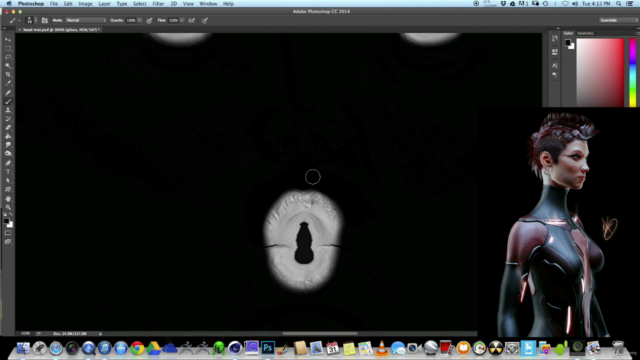The image size is (640, 360).
Task: Open the Edit menu
Action: point(68,4)
